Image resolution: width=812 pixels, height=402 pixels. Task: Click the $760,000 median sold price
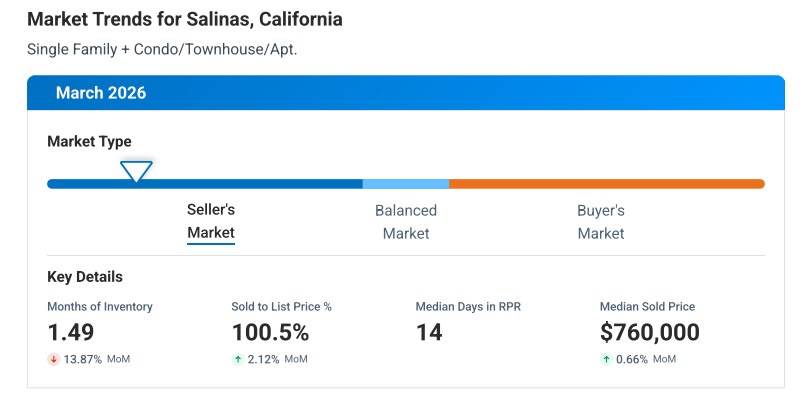point(649,332)
